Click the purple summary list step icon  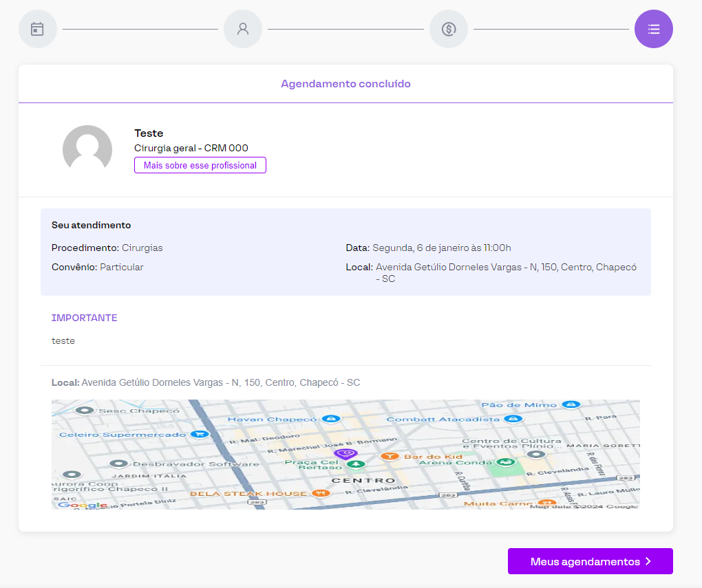[x=653, y=29]
